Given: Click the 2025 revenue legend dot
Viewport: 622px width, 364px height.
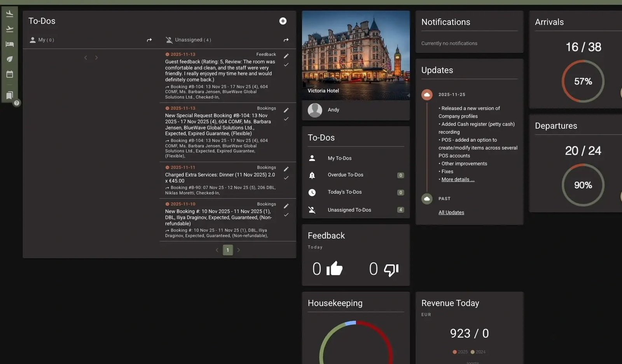Looking at the screenshot, I should (454, 352).
